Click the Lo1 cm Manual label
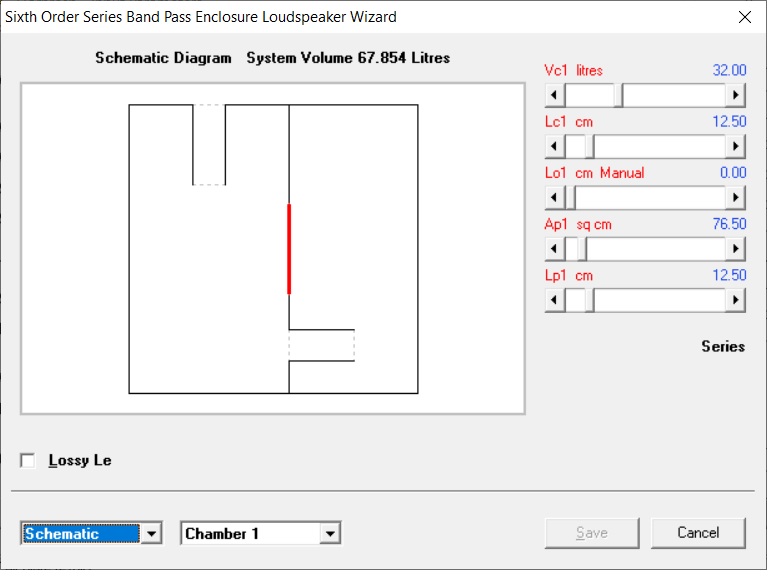Viewport: 777px width, 580px height. click(595, 173)
